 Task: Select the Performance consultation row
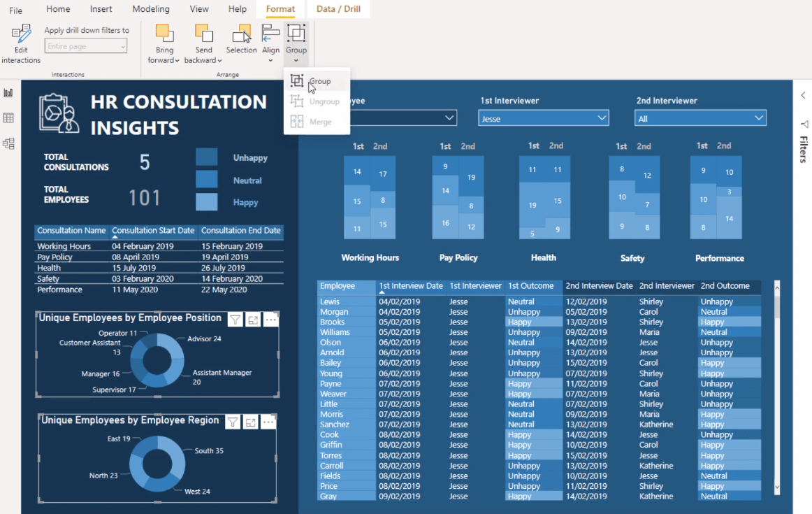click(x=159, y=290)
